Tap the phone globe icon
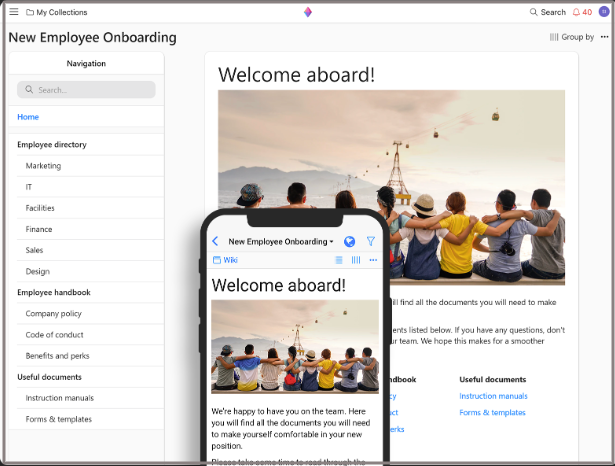This screenshot has width=615, height=466. 349,242
